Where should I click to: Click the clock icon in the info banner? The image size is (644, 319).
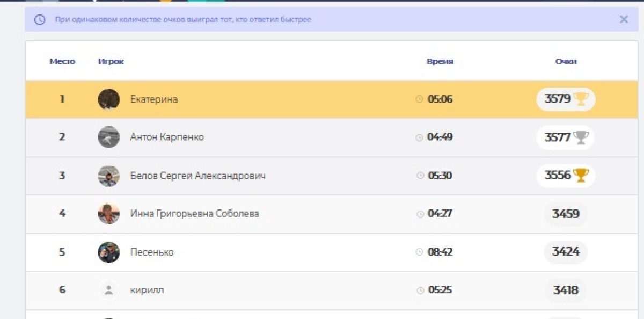tap(40, 20)
